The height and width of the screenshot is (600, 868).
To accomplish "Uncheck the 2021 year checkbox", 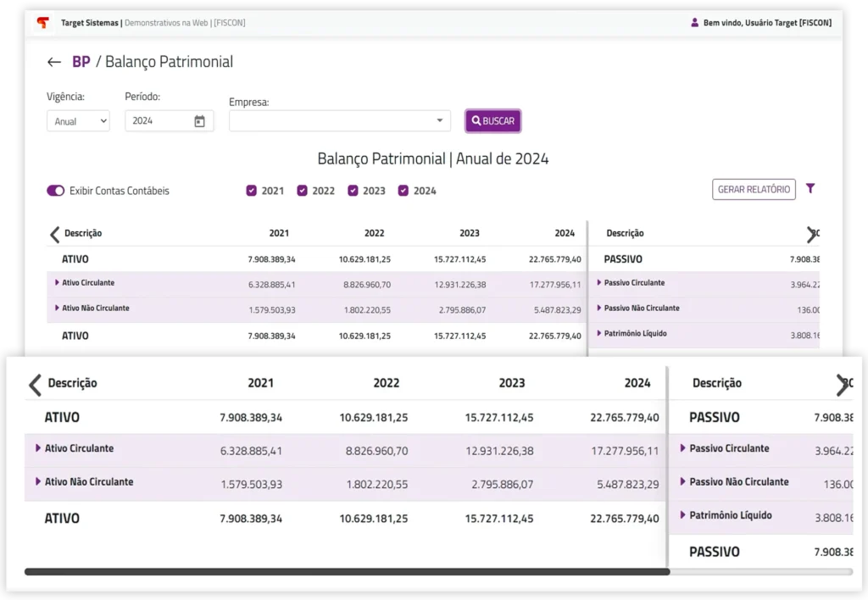I will point(252,191).
